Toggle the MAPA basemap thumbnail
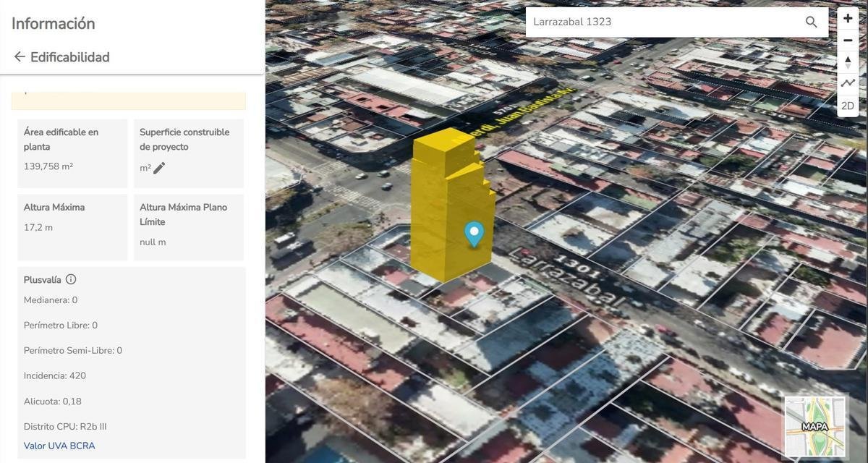Screen dimensions: 868x463 (815, 426)
